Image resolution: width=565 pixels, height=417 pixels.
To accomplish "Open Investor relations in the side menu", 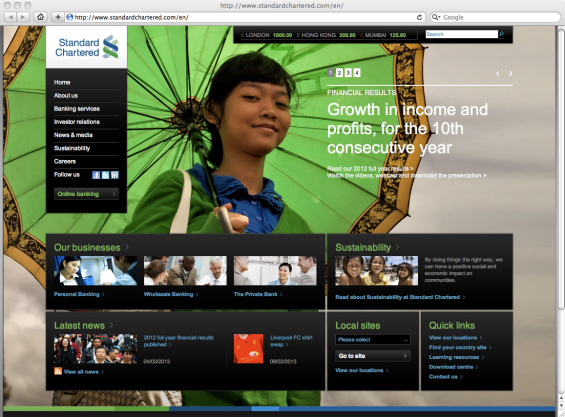I will [77, 122].
